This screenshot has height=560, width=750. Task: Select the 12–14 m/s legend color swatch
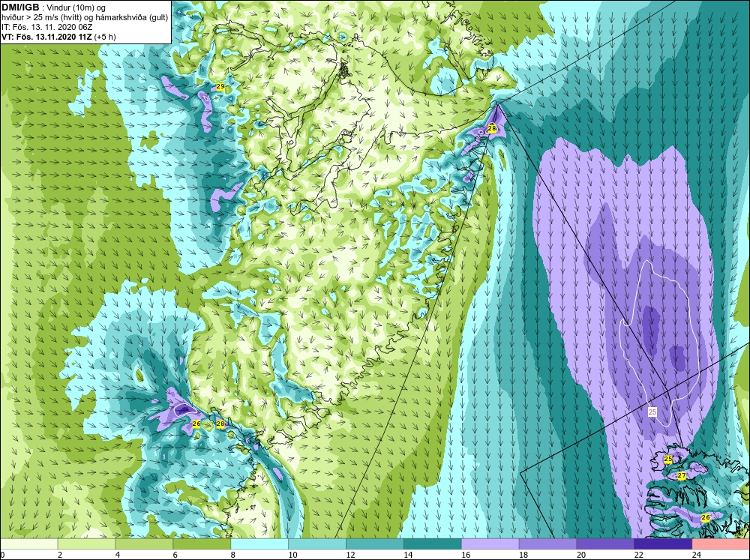[374, 544]
